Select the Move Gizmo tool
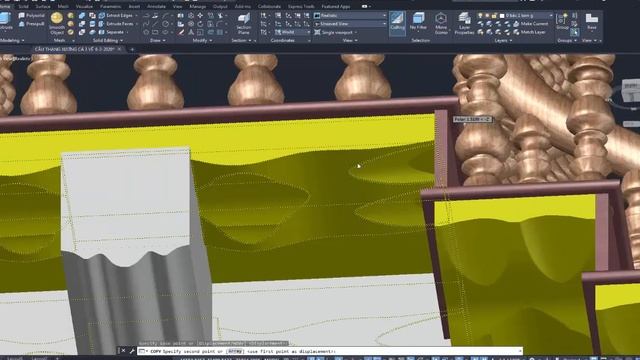This screenshot has height=360, width=640. [441, 24]
